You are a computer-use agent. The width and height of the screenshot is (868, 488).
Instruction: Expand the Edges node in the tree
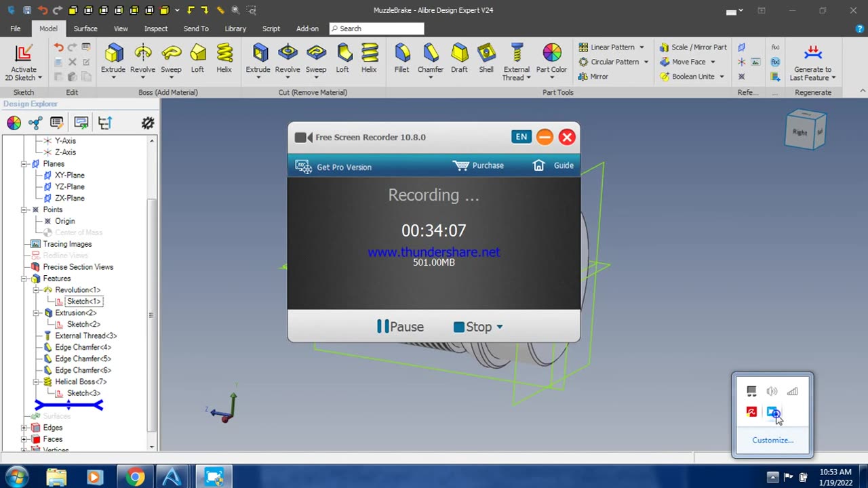pos(24,428)
